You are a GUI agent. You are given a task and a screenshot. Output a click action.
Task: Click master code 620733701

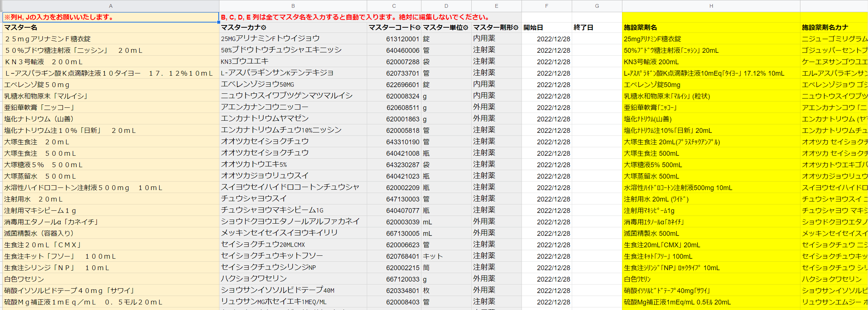pos(403,73)
